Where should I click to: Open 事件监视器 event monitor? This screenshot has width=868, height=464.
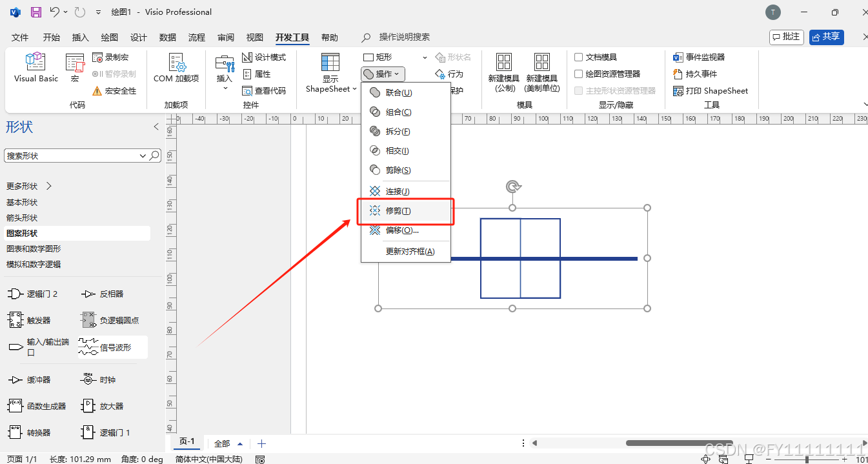pyautogui.click(x=699, y=57)
